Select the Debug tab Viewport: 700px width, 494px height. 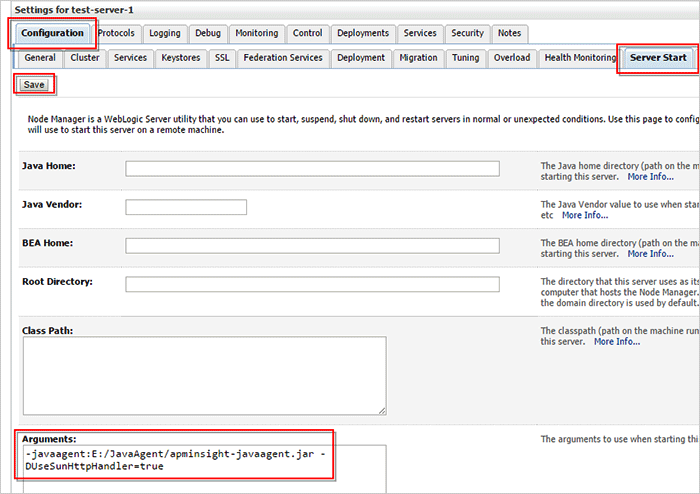pos(208,33)
